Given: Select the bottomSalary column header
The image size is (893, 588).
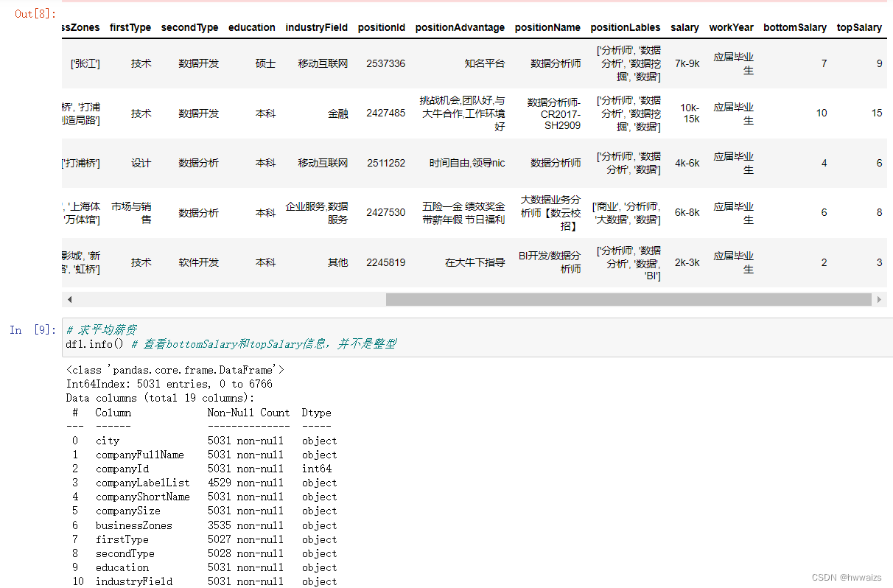Looking at the screenshot, I should [795, 27].
